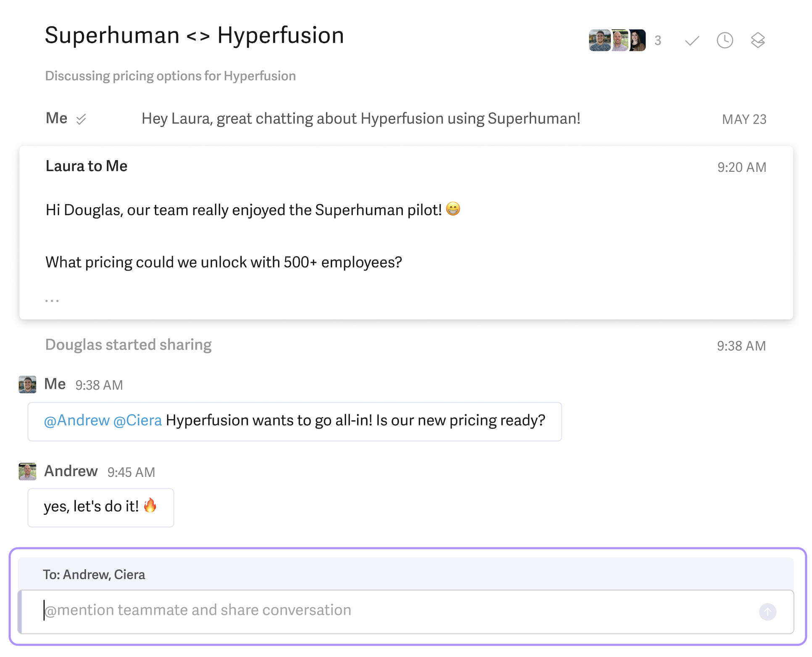Focus the @mention teammate input field
The image size is (812, 657).
pyautogui.click(x=407, y=612)
